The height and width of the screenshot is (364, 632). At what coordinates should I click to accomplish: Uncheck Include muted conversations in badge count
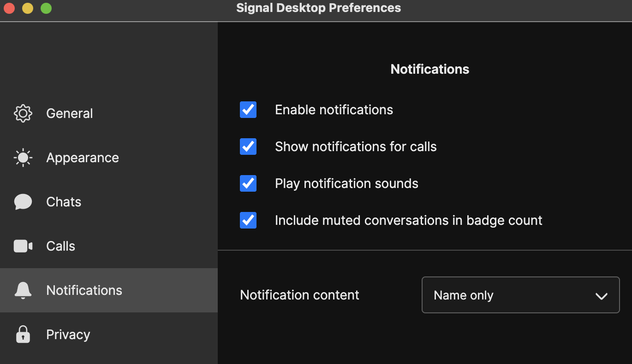click(248, 220)
